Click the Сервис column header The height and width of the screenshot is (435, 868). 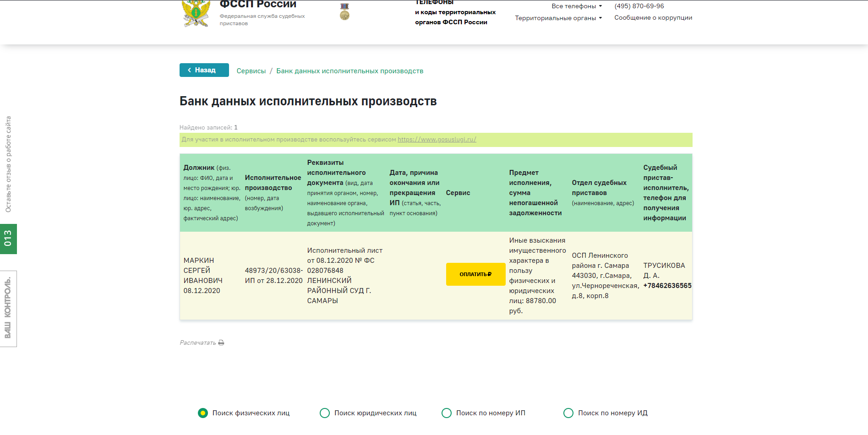coord(458,193)
